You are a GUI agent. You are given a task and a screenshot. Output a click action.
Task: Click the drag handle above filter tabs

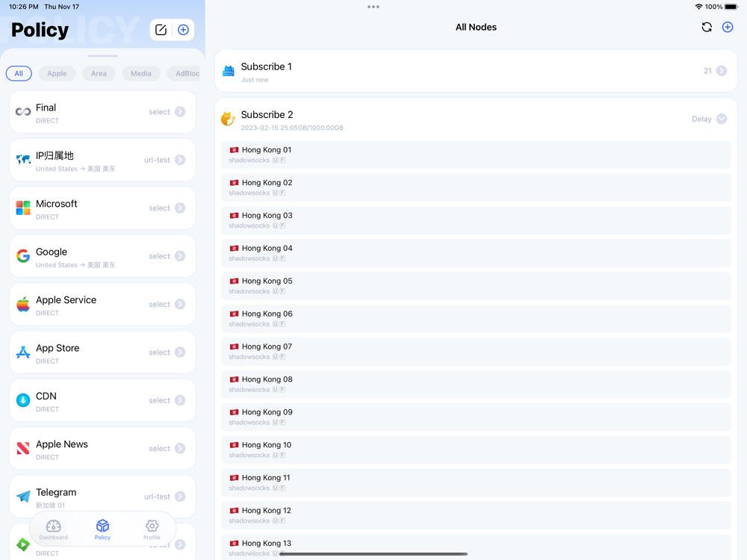[102, 56]
